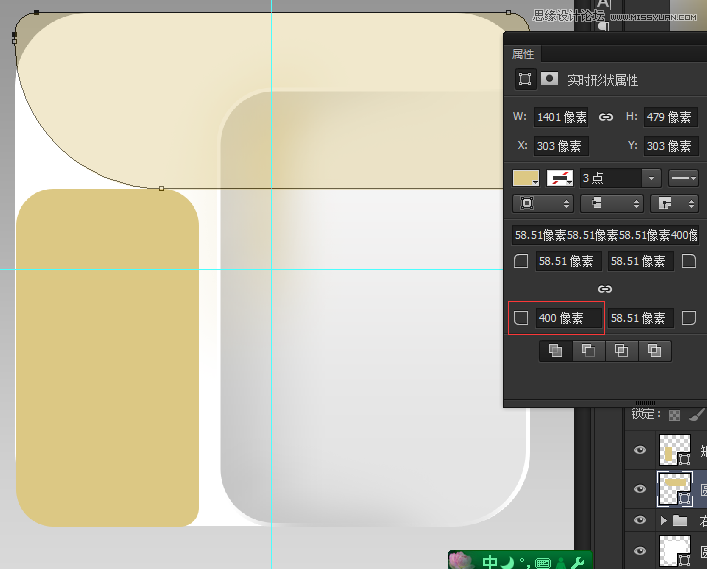Toggle lock transparent pixels icon

pos(674,415)
